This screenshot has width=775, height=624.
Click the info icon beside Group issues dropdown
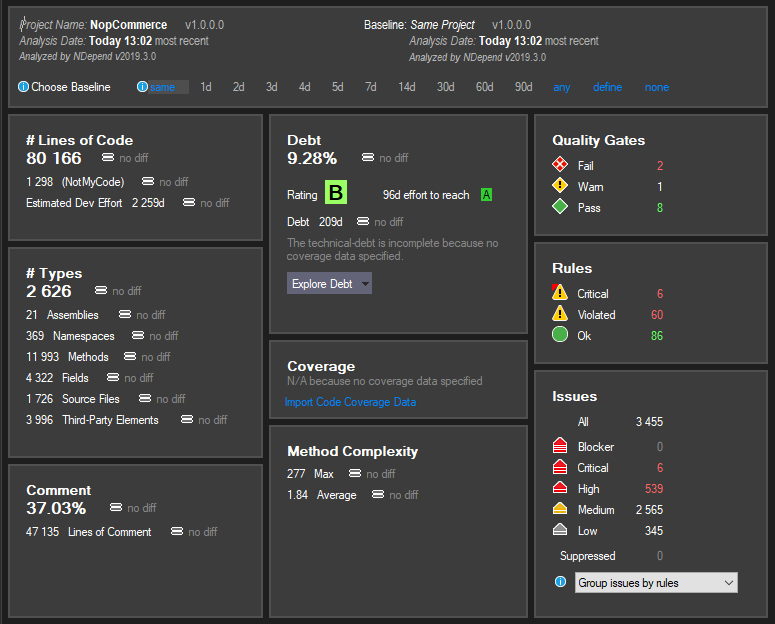(x=560, y=581)
